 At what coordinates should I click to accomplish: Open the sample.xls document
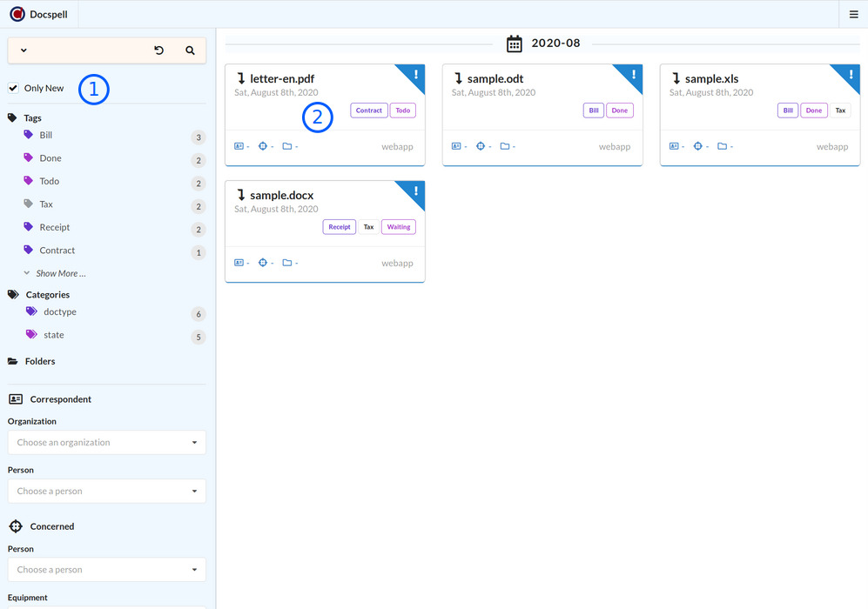point(711,79)
